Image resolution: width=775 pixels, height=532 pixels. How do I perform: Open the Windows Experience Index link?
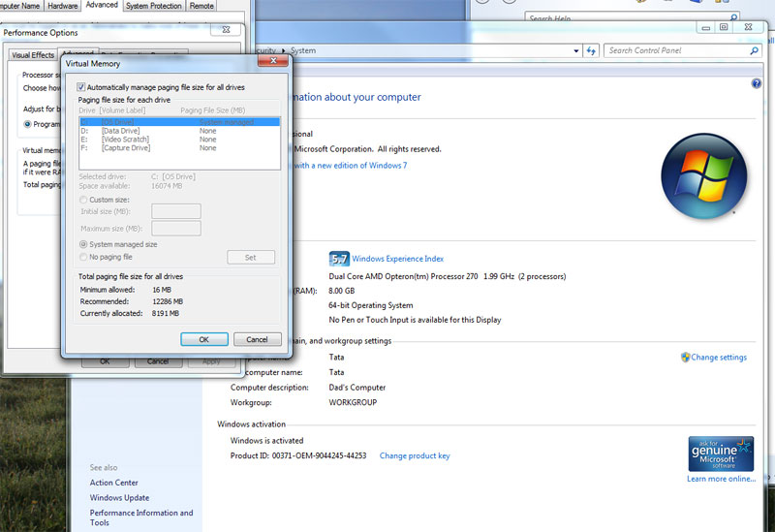pos(397,259)
